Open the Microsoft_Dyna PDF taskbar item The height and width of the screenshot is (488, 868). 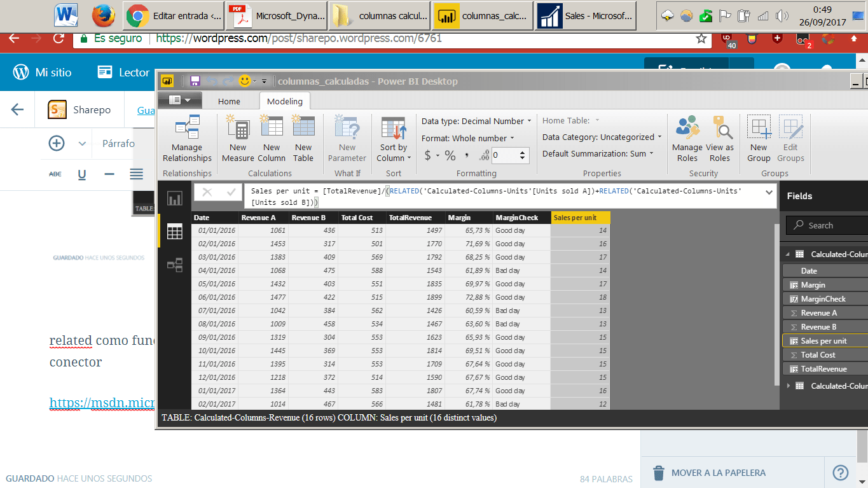click(x=276, y=16)
